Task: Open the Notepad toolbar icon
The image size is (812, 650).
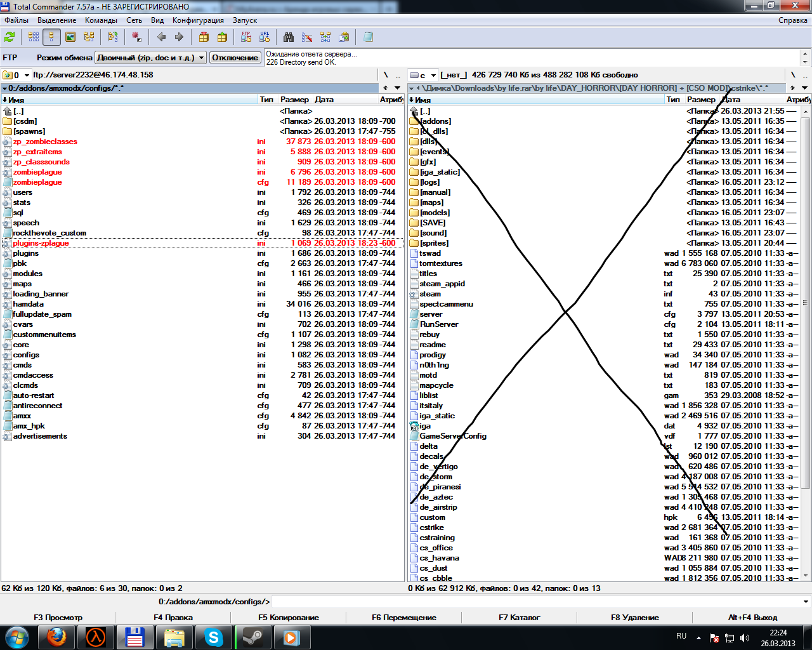Action: [x=368, y=37]
